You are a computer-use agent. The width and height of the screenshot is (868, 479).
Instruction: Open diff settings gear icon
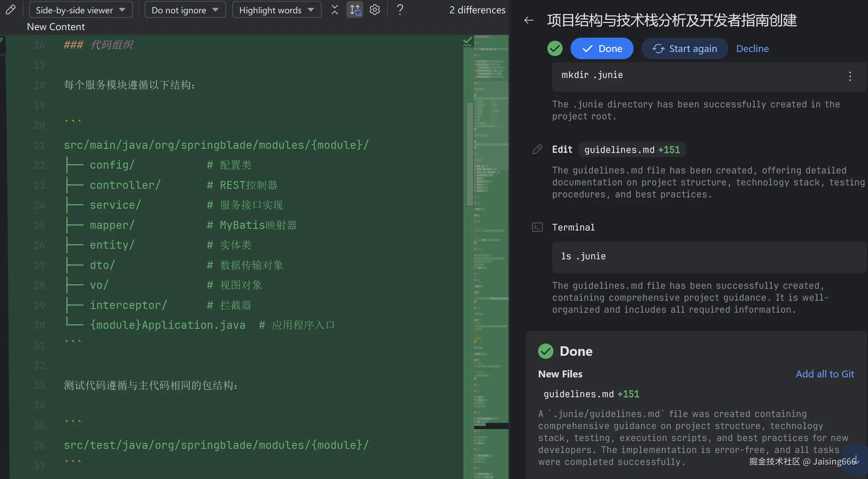pyautogui.click(x=375, y=10)
